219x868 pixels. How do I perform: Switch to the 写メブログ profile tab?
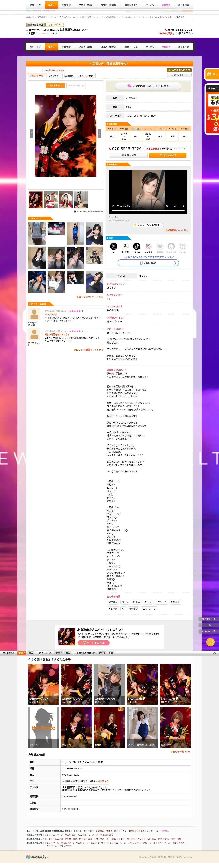pyautogui.click(x=54, y=75)
